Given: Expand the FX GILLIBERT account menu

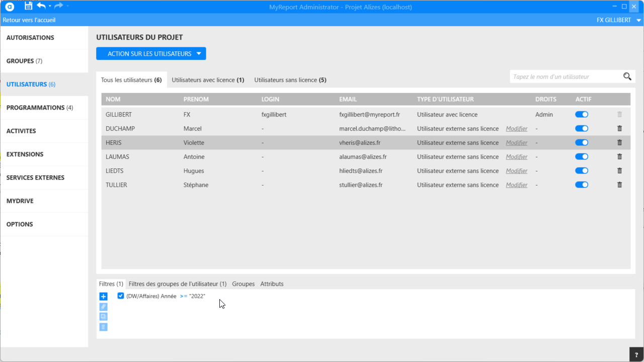Looking at the screenshot, I should (x=638, y=20).
